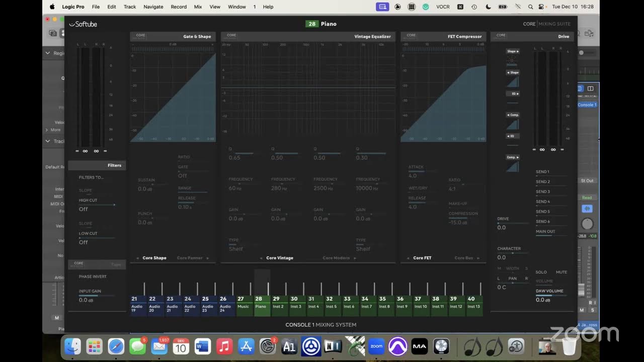Open Native Instruments app from the Dock
644x362 pixels.
333,346
